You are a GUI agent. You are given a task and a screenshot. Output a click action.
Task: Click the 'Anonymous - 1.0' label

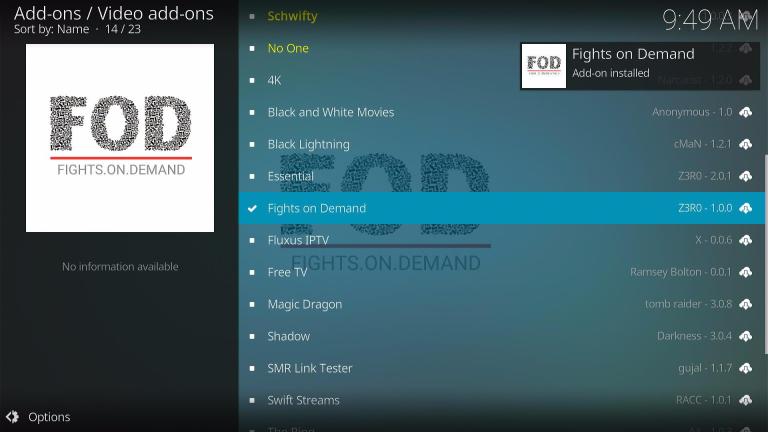692,112
